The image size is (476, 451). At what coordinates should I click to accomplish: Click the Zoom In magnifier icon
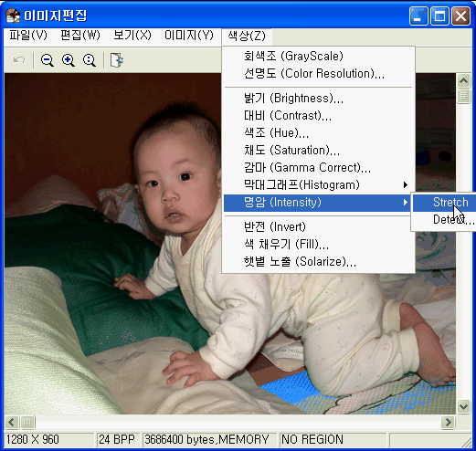pyautogui.click(x=68, y=60)
